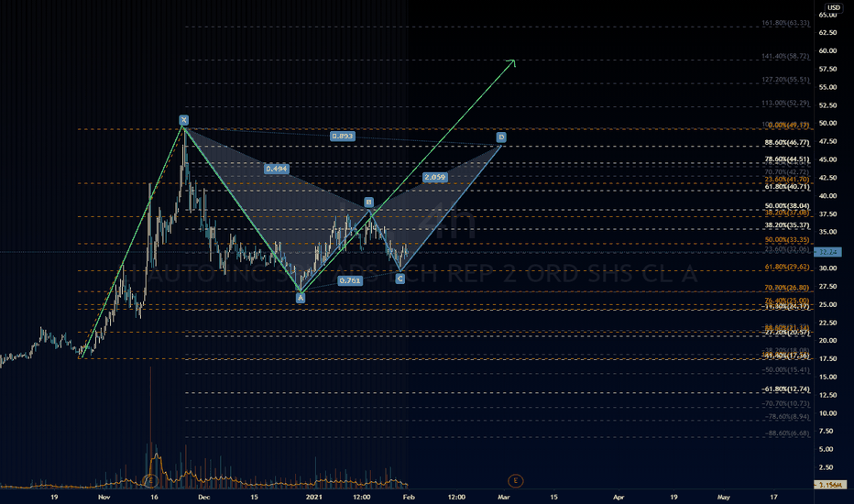
Task: Click the Mar label on the time axis
Action: click(x=504, y=497)
